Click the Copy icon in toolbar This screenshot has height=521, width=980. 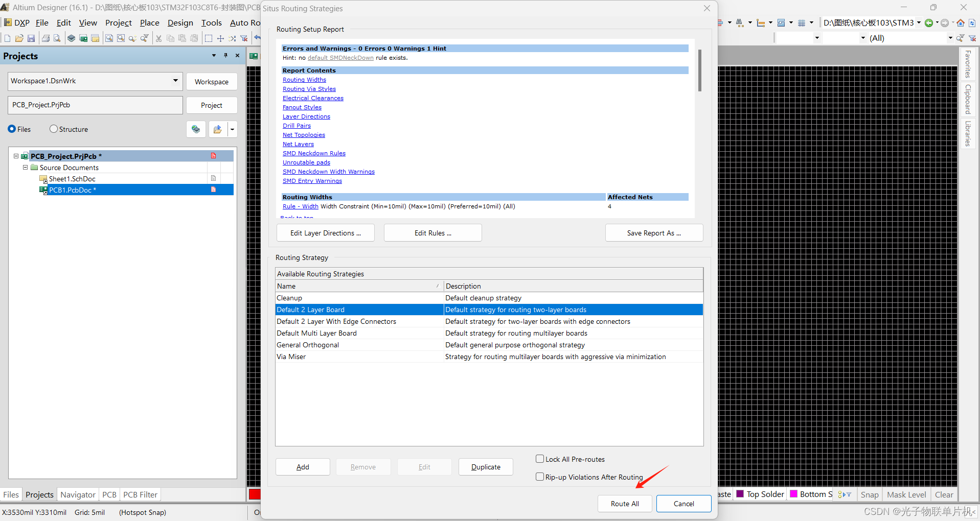(171, 38)
